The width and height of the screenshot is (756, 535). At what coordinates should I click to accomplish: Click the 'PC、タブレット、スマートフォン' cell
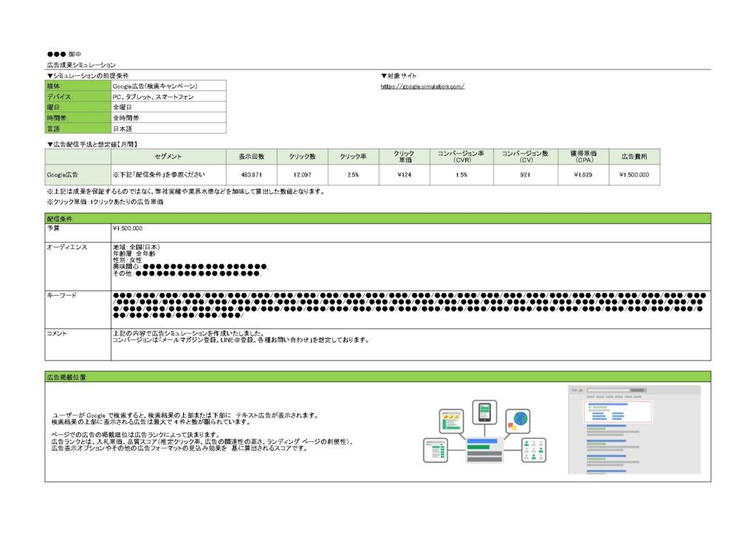pos(169,97)
